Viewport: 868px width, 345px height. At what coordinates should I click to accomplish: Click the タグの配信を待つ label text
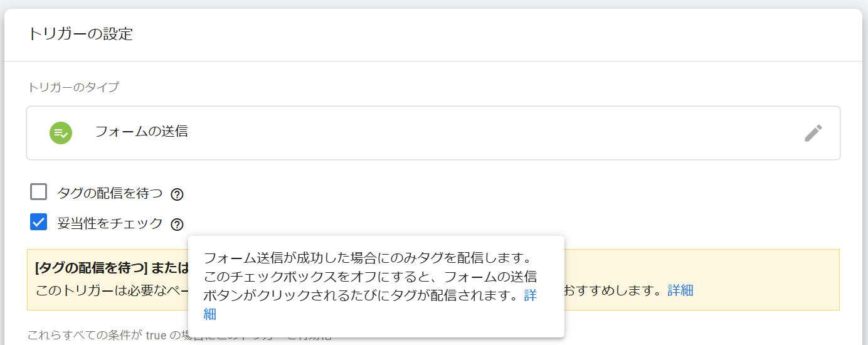tap(110, 194)
